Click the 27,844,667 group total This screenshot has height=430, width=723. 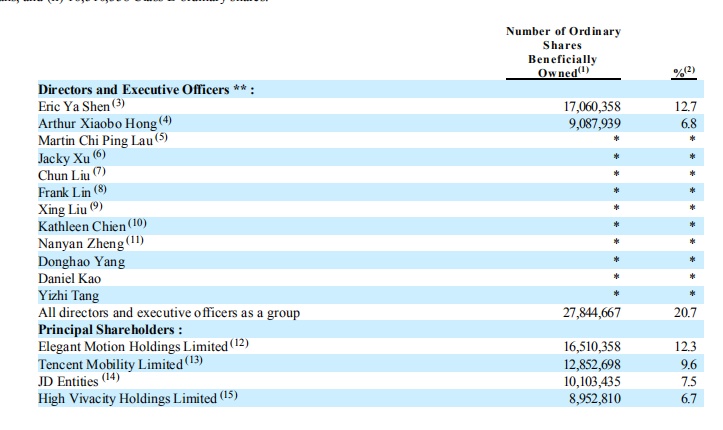coord(592,313)
